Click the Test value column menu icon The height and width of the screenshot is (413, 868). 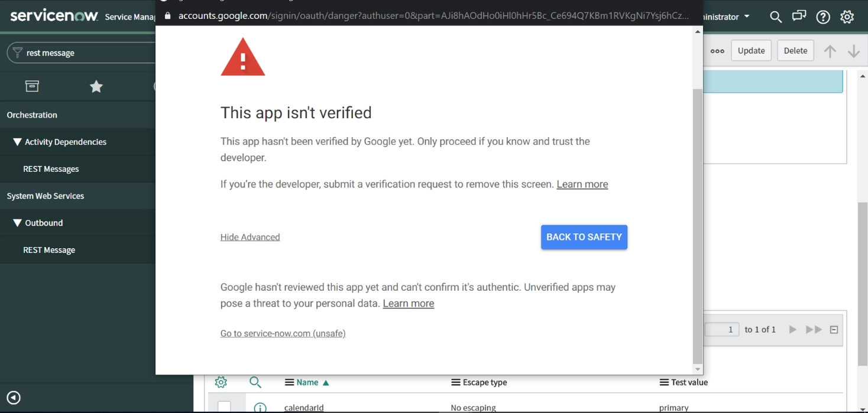[x=664, y=382]
